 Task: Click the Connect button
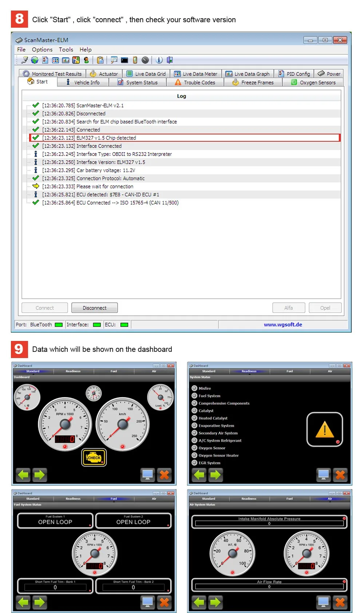[x=45, y=308]
